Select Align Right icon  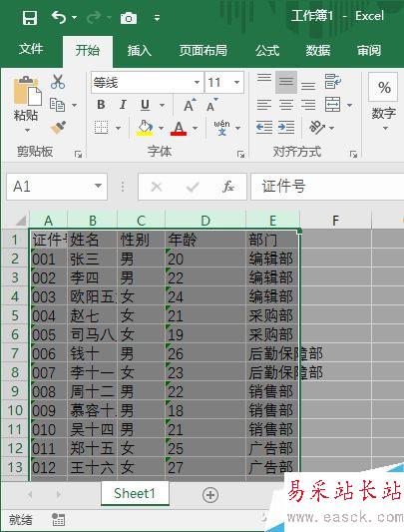tap(308, 105)
